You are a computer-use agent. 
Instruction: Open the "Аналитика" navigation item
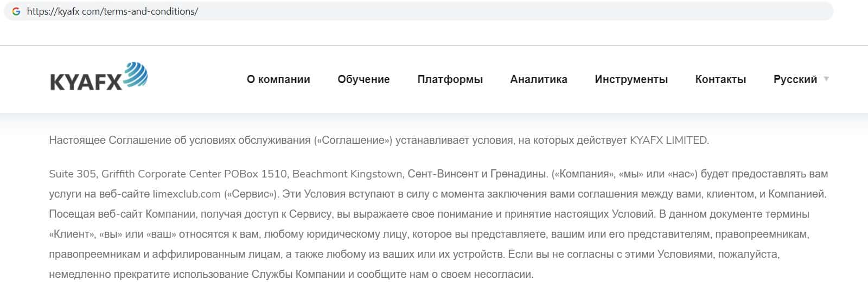tap(539, 79)
